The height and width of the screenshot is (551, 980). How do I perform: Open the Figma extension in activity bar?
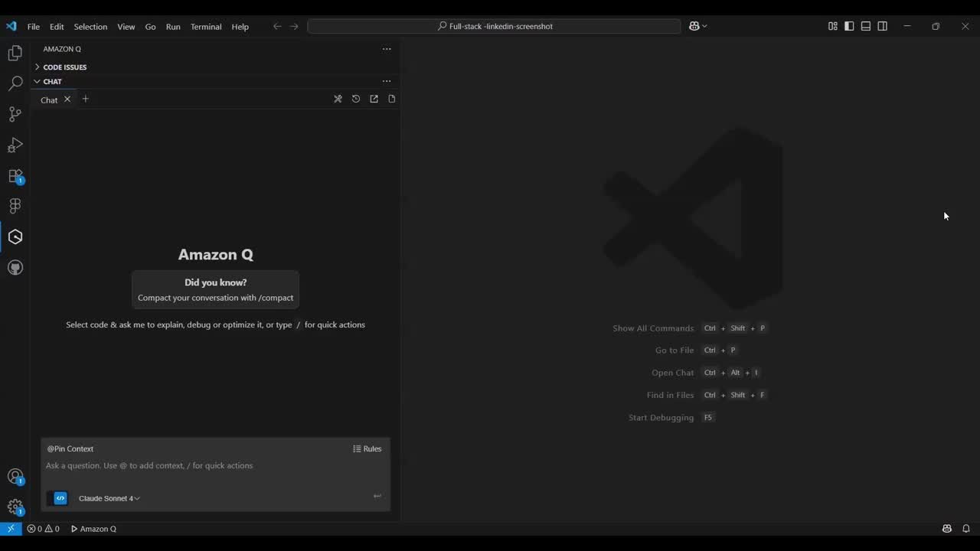click(15, 206)
